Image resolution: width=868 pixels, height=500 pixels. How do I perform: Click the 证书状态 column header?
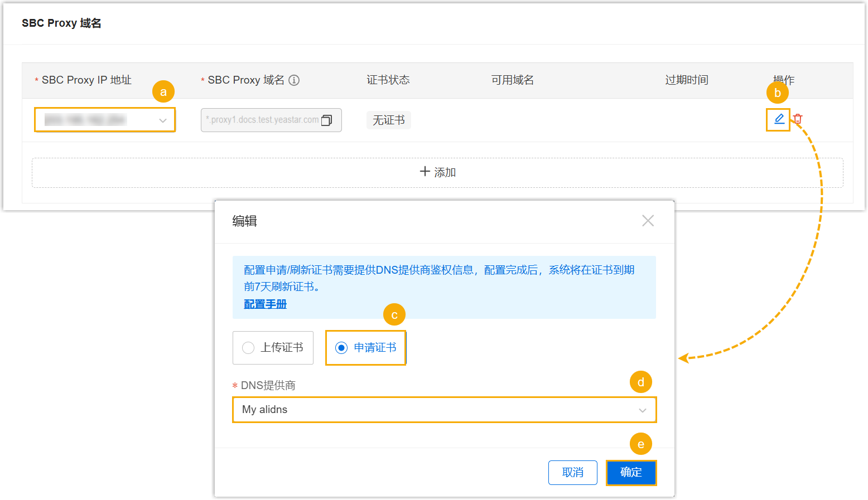tap(388, 80)
